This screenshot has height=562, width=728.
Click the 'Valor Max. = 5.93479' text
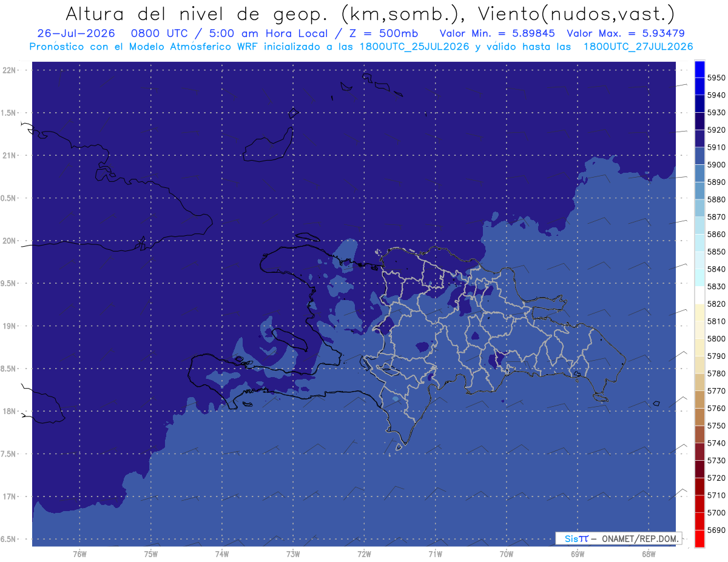coord(626,33)
